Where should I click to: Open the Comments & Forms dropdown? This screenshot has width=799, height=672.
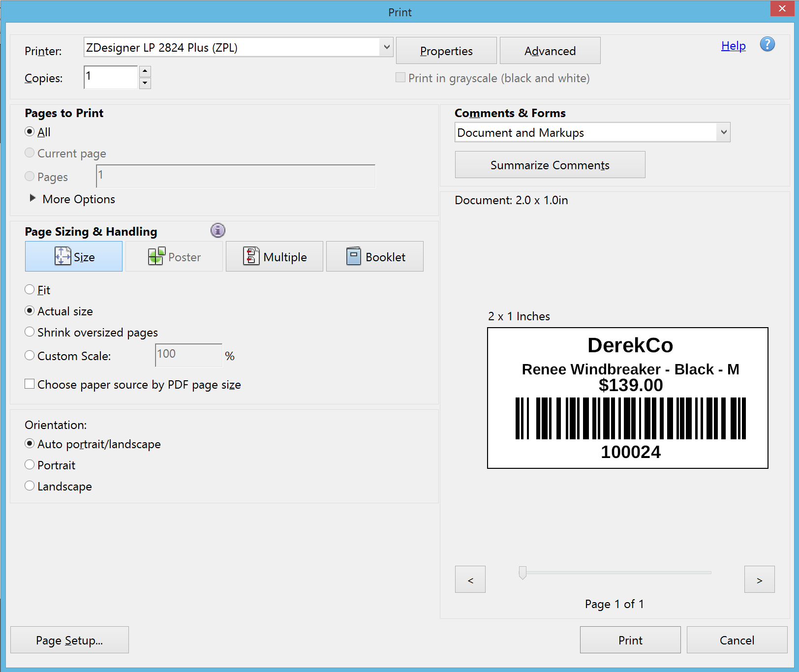723,132
